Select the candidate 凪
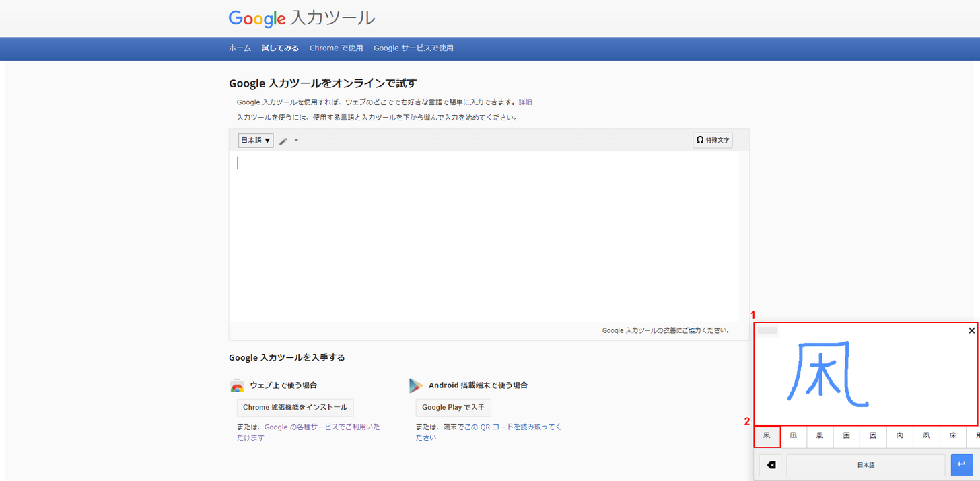 [794, 437]
